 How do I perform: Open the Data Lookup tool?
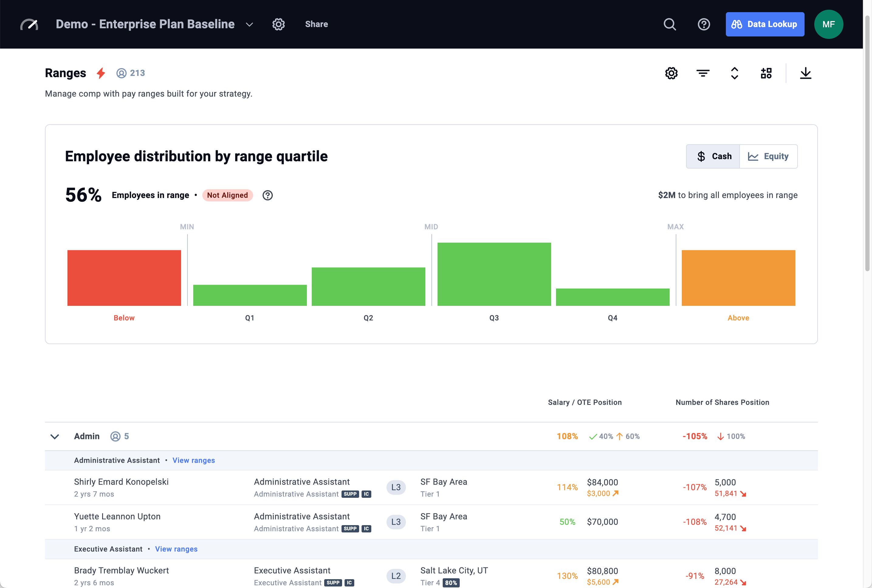(x=765, y=24)
